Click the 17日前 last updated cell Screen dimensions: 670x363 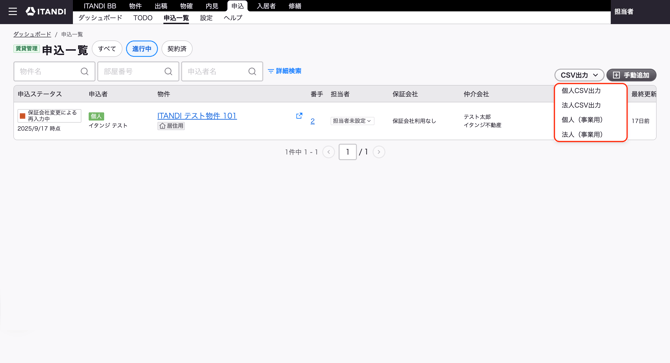640,121
